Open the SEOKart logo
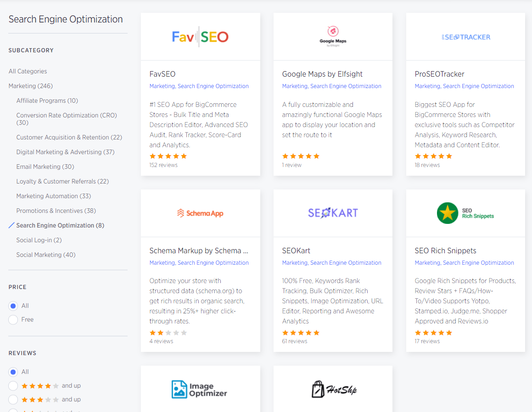The height and width of the screenshot is (412, 532). coord(333,212)
